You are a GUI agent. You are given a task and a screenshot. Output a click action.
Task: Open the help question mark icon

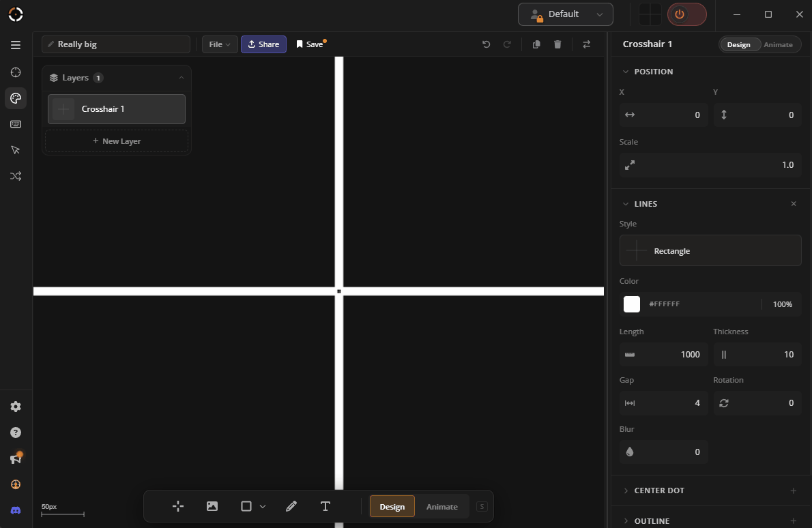coord(16,432)
